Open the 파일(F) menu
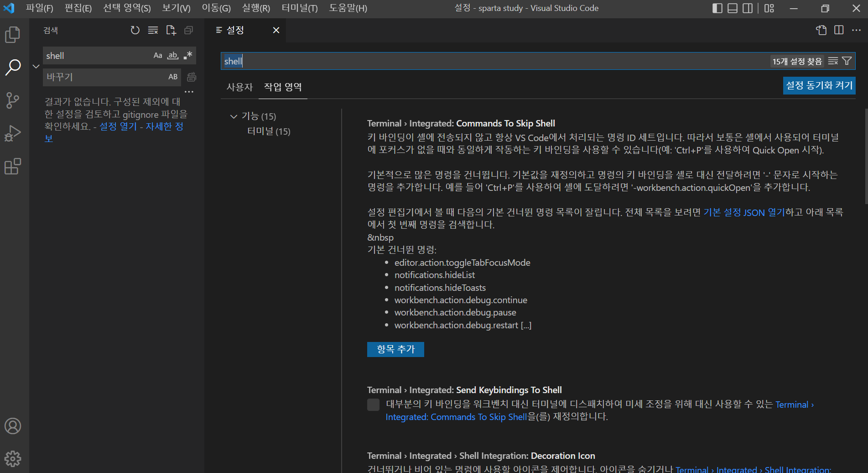Viewport: 868px width, 473px height. pos(39,8)
